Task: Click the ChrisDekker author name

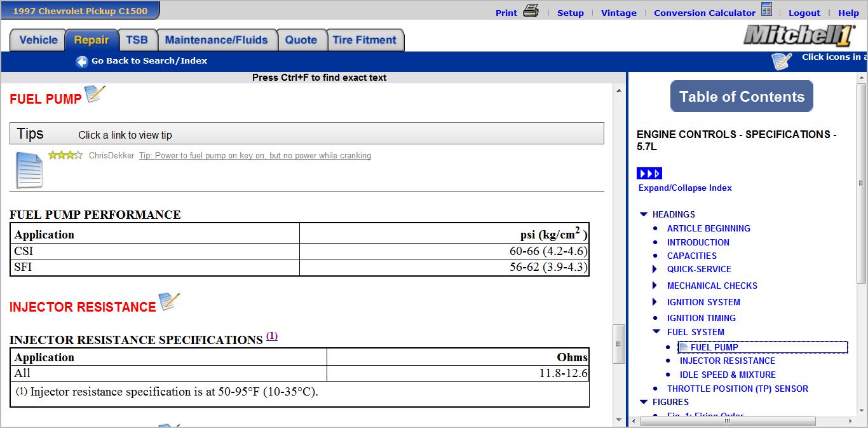Action: click(x=111, y=155)
